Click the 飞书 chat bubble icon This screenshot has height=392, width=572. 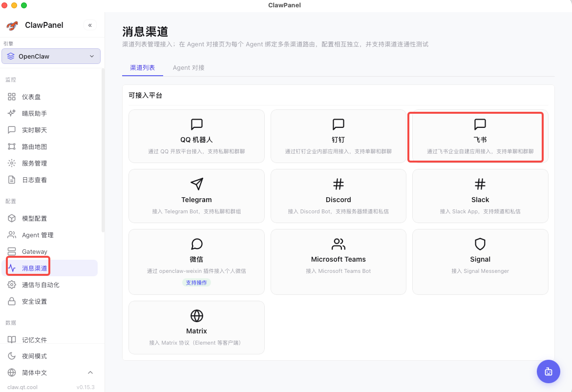[x=480, y=124]
